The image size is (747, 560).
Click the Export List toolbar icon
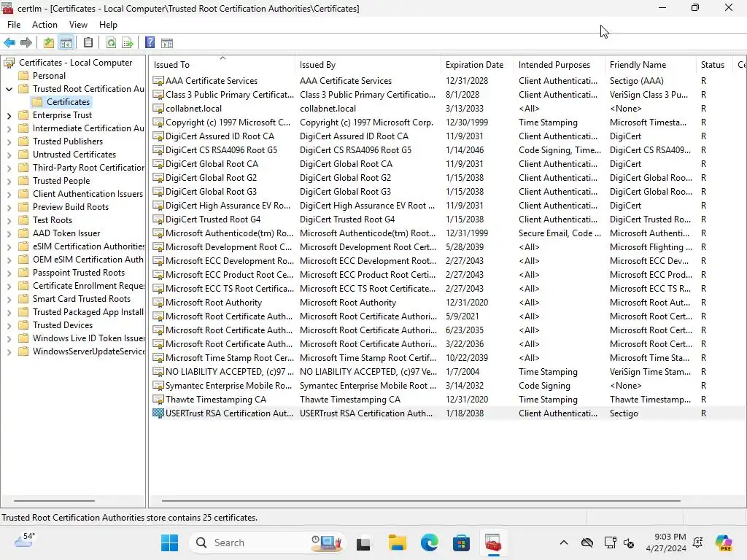coord(128,43)
